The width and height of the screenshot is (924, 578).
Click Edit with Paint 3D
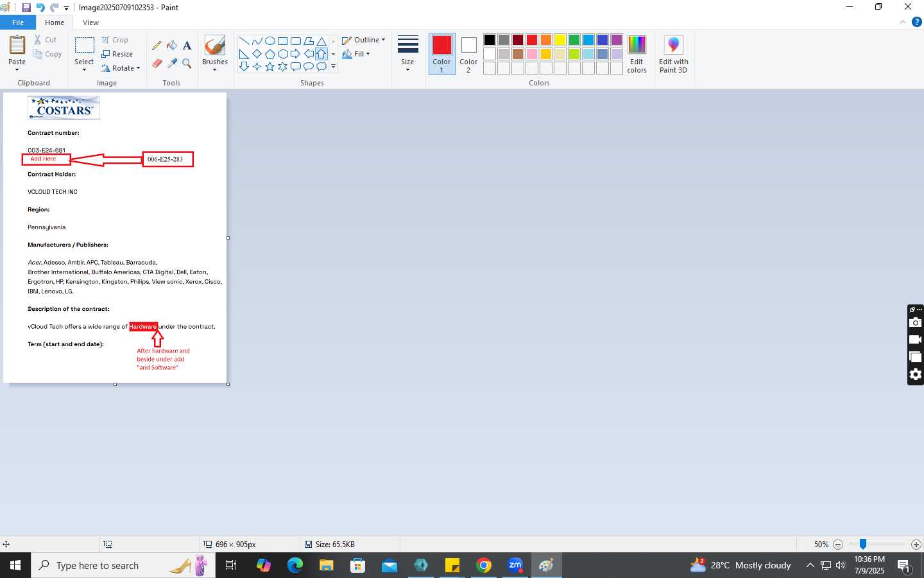(673, 54)
